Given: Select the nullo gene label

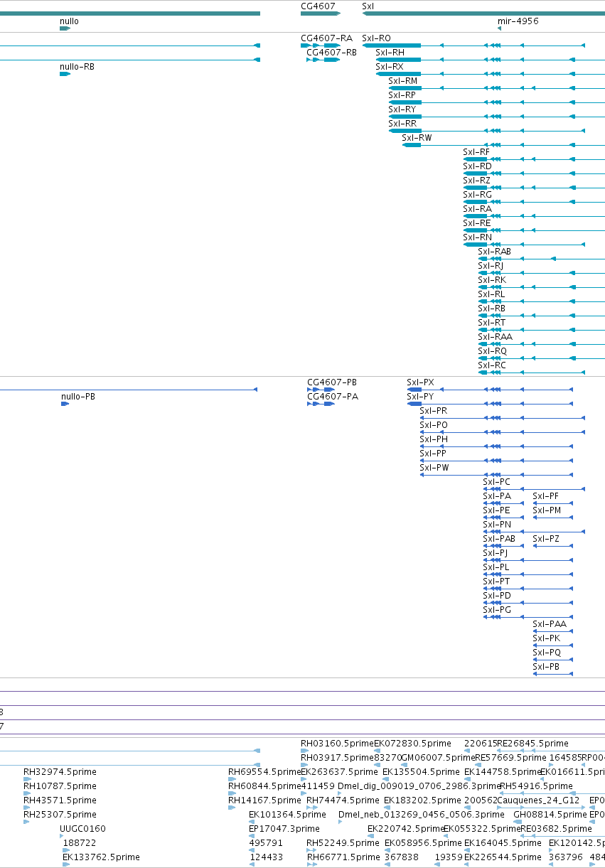Looking at the screenshot, I should pyautogui.click(x=69, y=21).
